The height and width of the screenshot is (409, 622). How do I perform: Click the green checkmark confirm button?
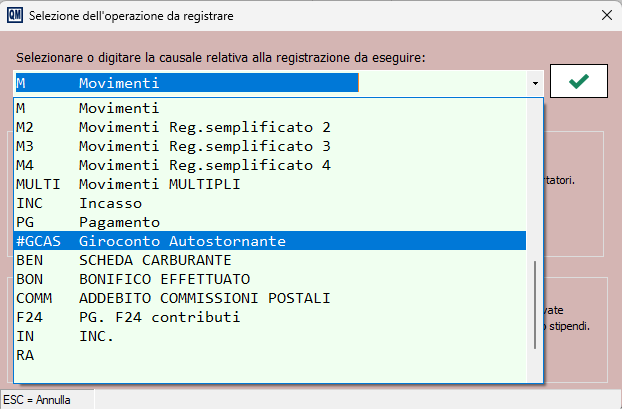[579, 83]
